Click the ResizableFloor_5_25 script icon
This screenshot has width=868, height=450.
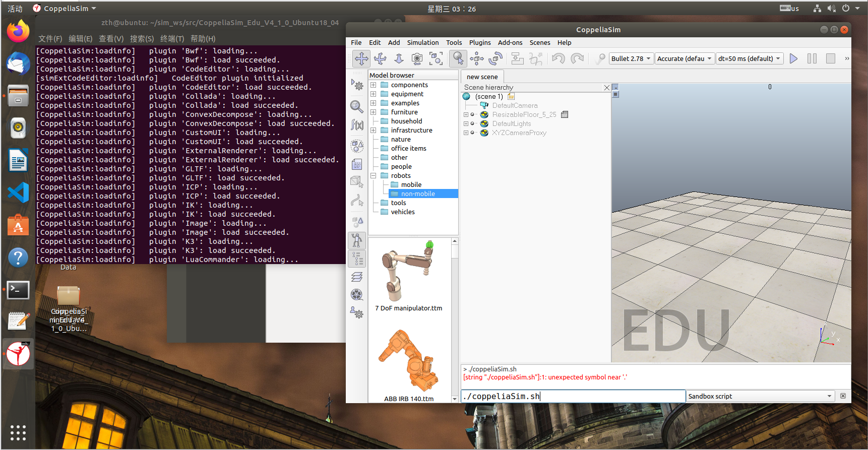click(565, 115)
